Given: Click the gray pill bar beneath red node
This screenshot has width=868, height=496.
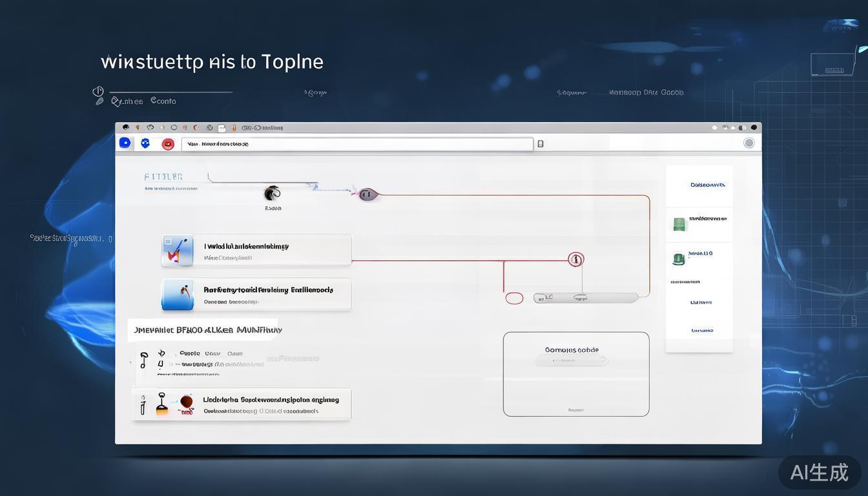Looking at the screenshot, I should [x=585, y=298].
